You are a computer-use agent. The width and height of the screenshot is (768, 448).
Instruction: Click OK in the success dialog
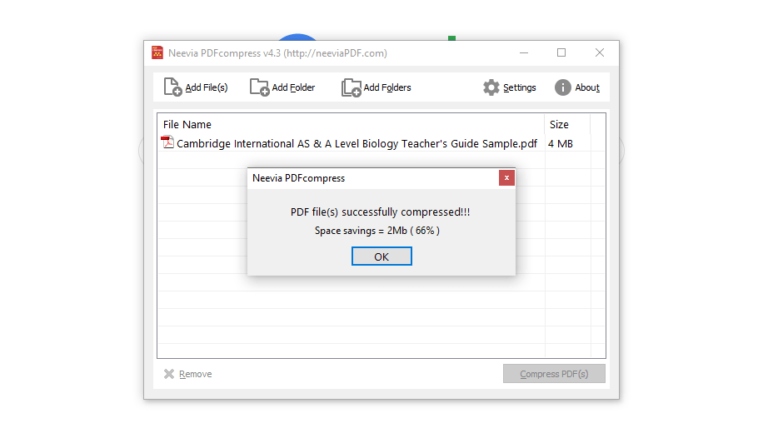tap(382, 257)
